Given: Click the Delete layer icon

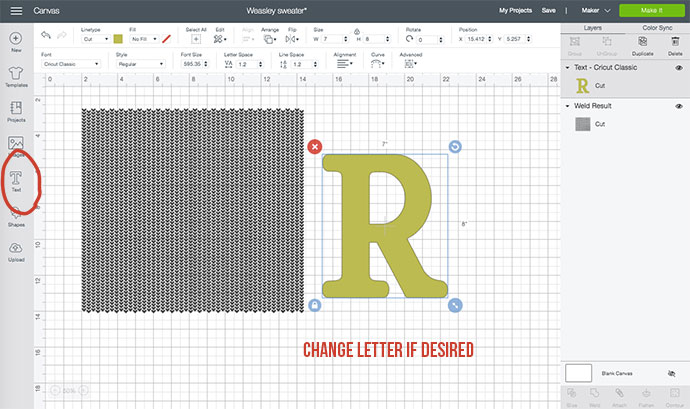Looking at the screenshot, I should [x=675, y=41].
